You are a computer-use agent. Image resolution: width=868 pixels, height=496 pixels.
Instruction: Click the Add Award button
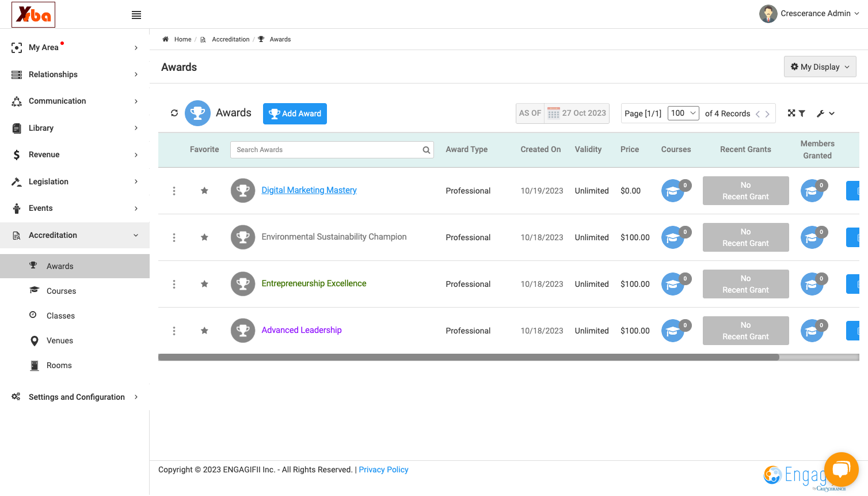(295, 113)
